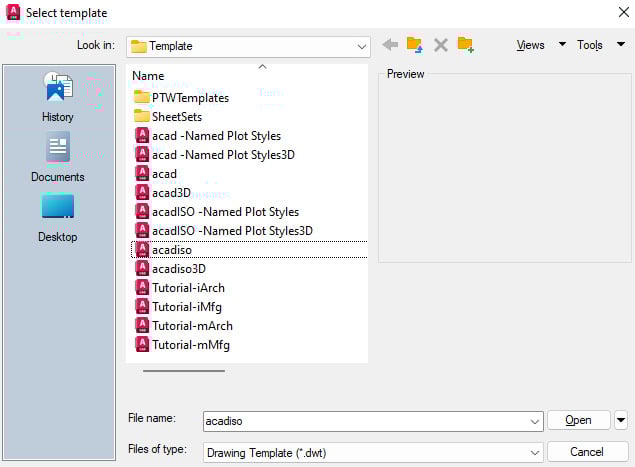Select acad -Named Plot Styles template

point(216,136)
